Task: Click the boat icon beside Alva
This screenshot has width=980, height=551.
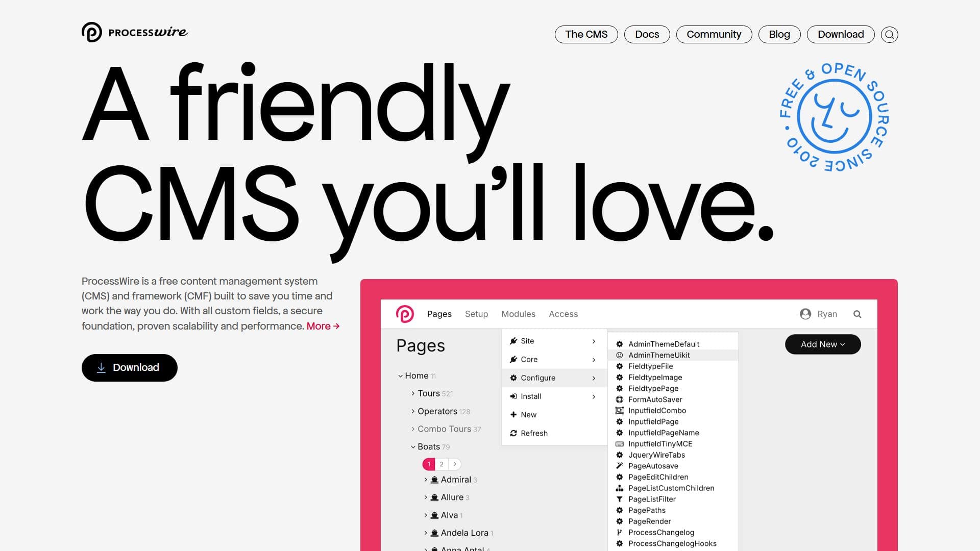Action: 434,515
